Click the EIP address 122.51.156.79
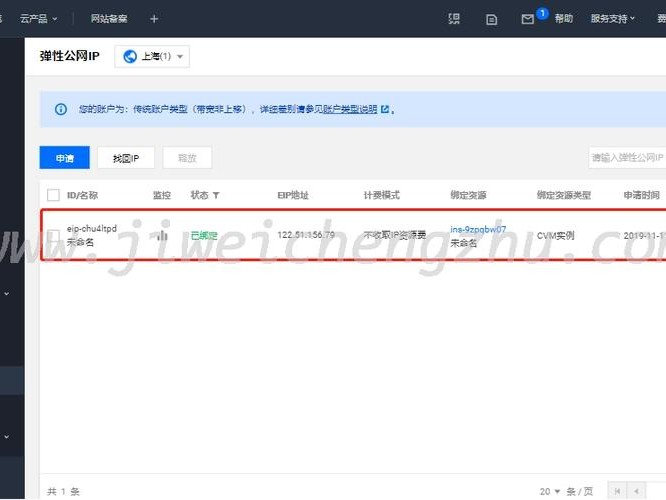This screenshot has width=666, height=500. pos(306,234)
